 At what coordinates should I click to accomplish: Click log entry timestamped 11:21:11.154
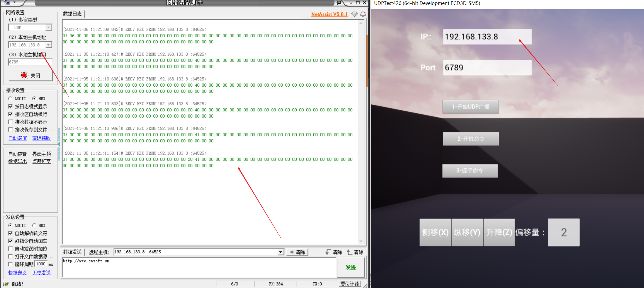pos(208,159)
